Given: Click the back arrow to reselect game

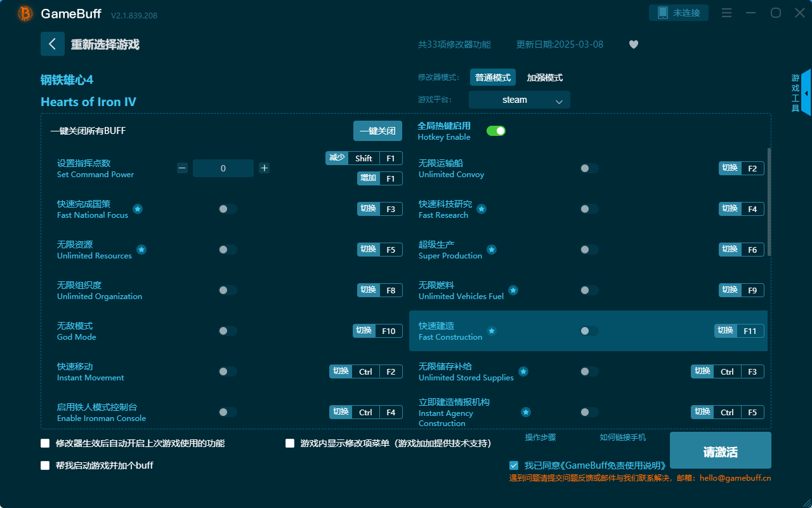Looking at the screenshot, I should 53,43.
